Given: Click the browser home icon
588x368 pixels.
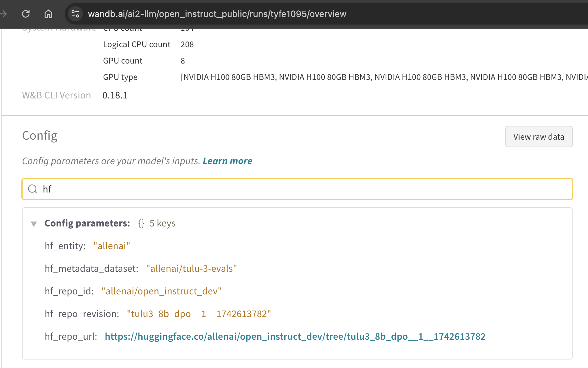Looking at the screenshot, I should [x=48, y=14].
